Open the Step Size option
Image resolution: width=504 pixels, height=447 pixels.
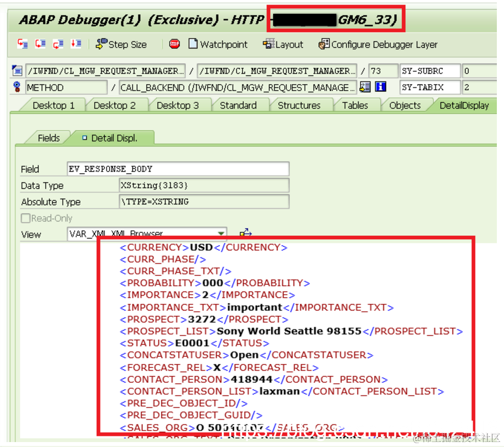click(121, 44)
